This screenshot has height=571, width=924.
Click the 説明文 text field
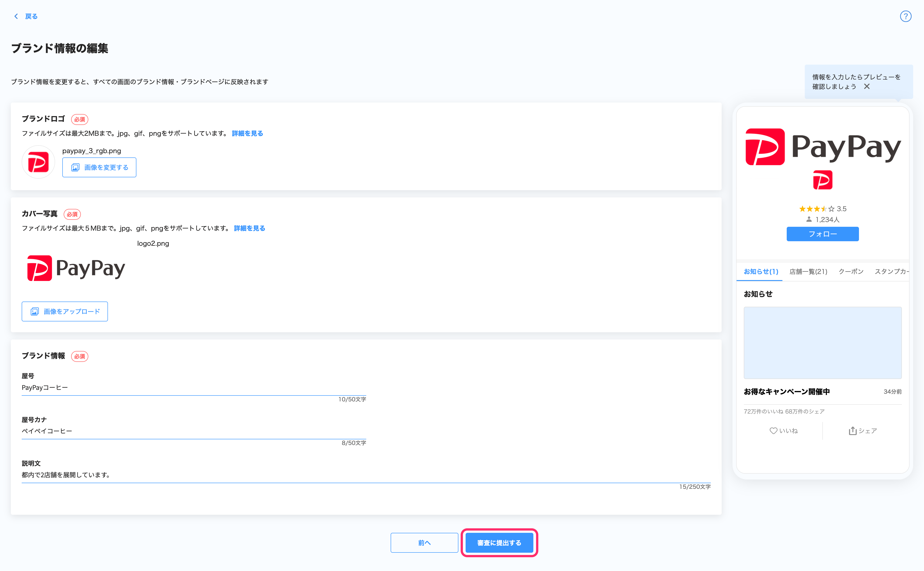(365, 475)
